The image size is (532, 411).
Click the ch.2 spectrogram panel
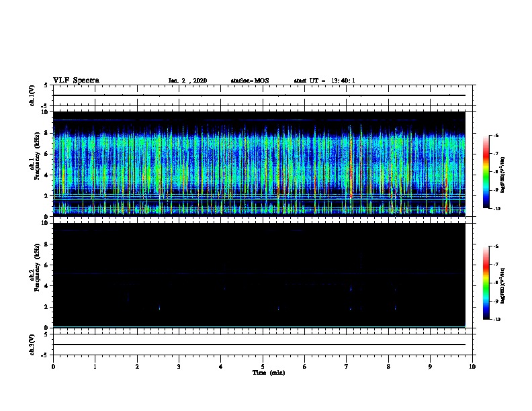click(259, 275)
